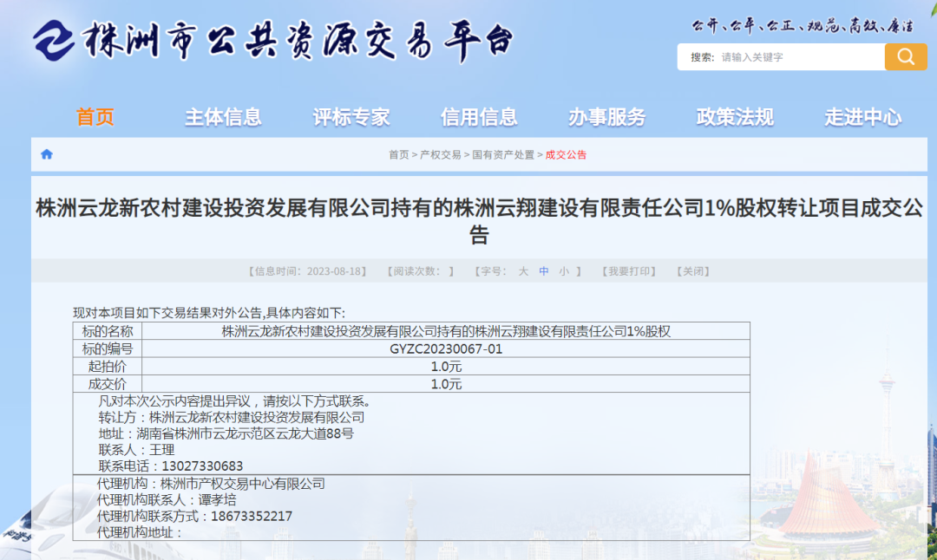Image resolution: width=937 pixels, height=560 pixels.
Task: Click the 信息时间 2023-08-18 label
Action: [307, 271]
